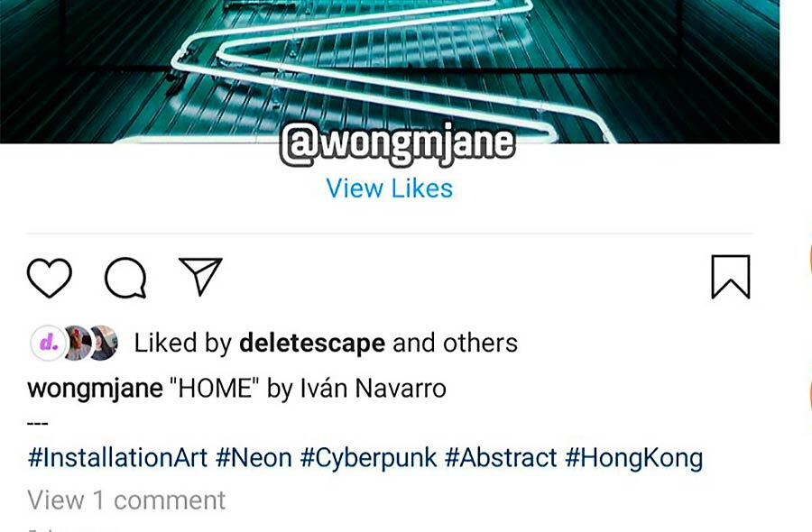Screen dimensions: 812x532
Task: Open wongmjane username in caption
Action: pyautogui.click(x=96, y=389)
